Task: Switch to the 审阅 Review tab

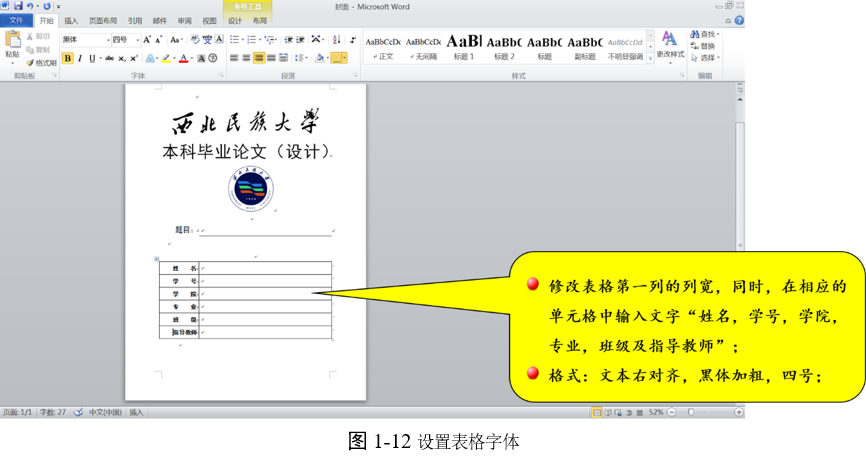Action: coord(184,21)
